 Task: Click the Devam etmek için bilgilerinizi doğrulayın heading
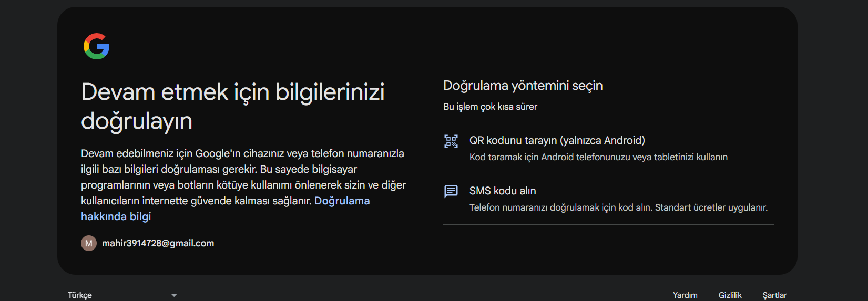[x=233, y=106]
